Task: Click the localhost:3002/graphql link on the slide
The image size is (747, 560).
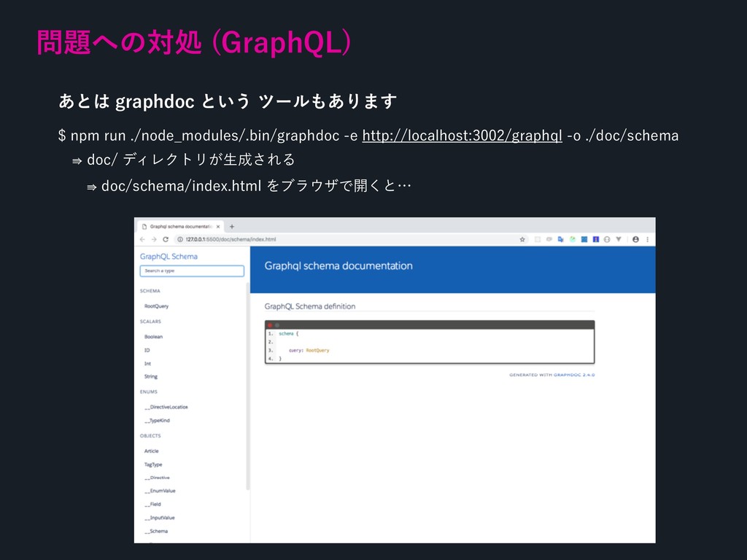Action: tap(462, 136)
